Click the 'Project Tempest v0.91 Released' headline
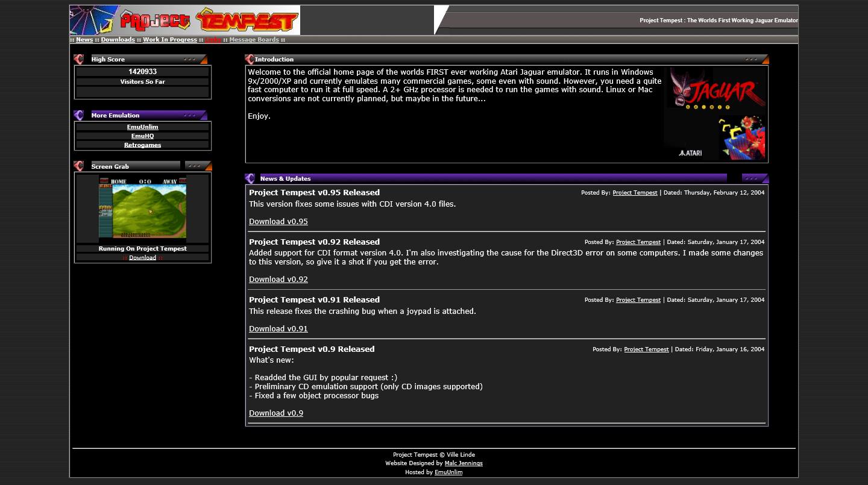The height and width of the screenshot is (485, 868). coord(314,300)
